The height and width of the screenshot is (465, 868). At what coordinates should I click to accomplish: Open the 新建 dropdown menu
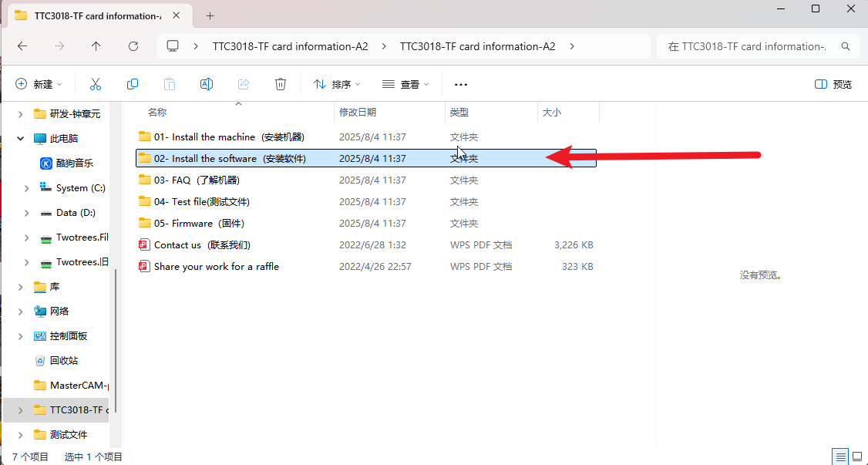click(x=39, y=84)
